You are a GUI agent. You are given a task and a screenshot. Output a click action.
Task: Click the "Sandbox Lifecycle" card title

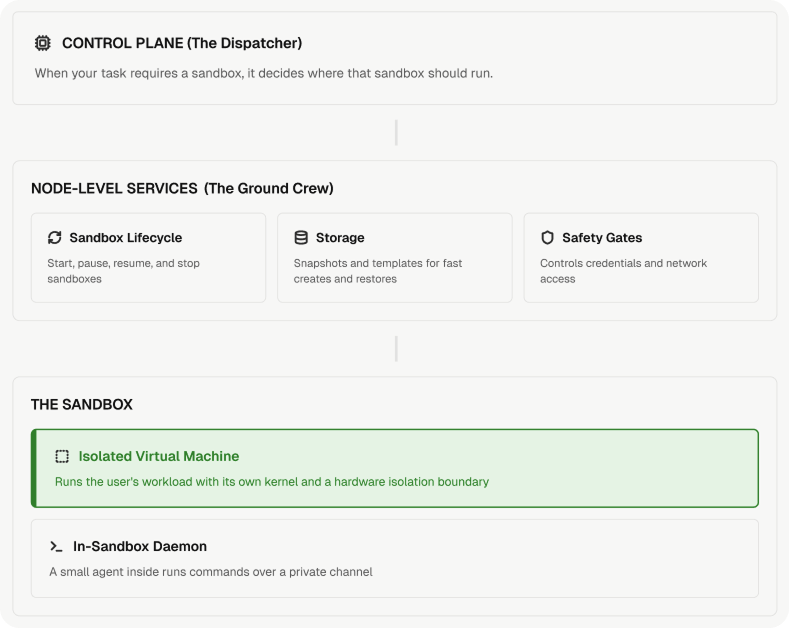(x=126, y=238)
